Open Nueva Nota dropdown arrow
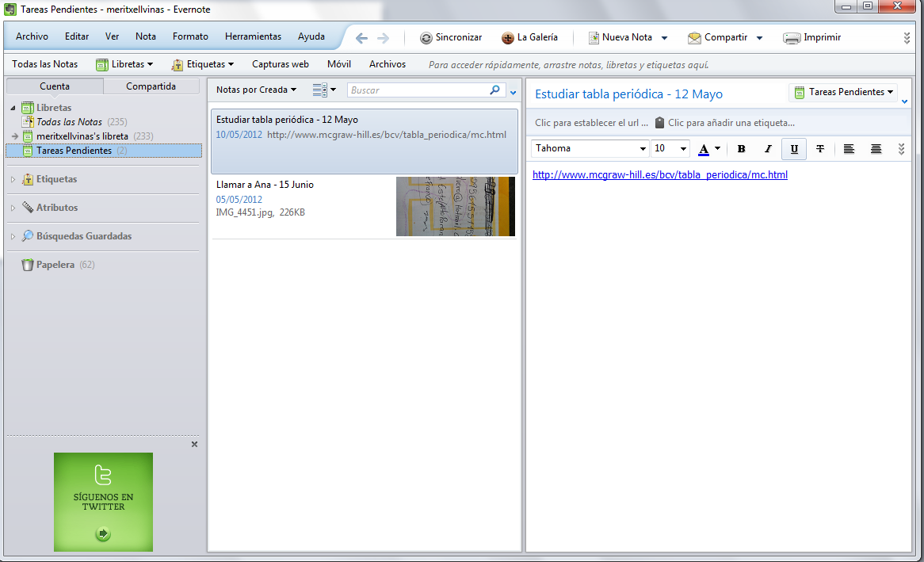The image size is (924, 562). (x=664, y=38)
